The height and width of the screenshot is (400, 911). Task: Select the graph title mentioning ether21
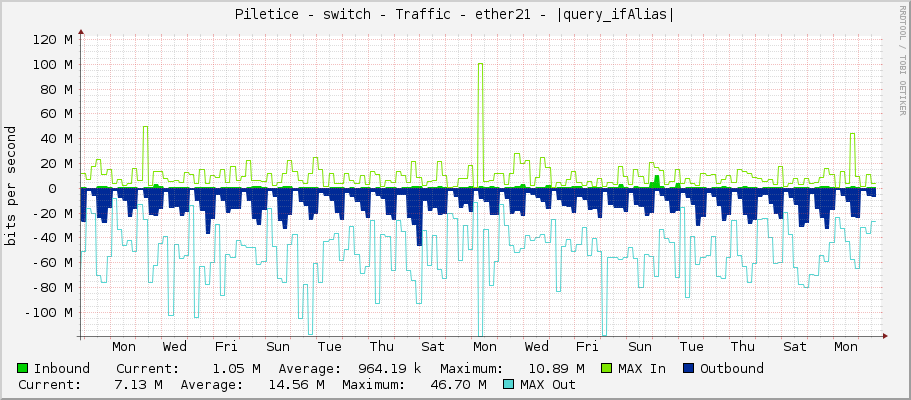454,14
